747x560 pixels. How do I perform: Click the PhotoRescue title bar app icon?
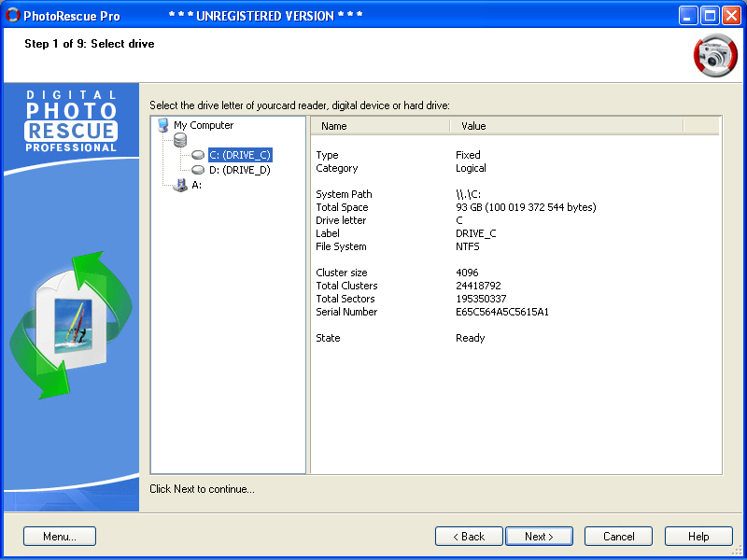coord(12,15)
